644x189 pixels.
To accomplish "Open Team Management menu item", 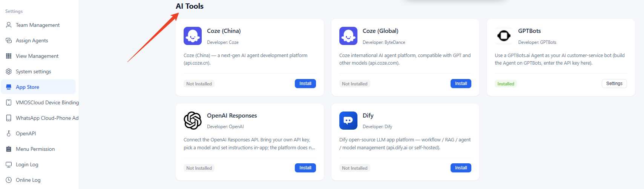I will tap(38, 25).
